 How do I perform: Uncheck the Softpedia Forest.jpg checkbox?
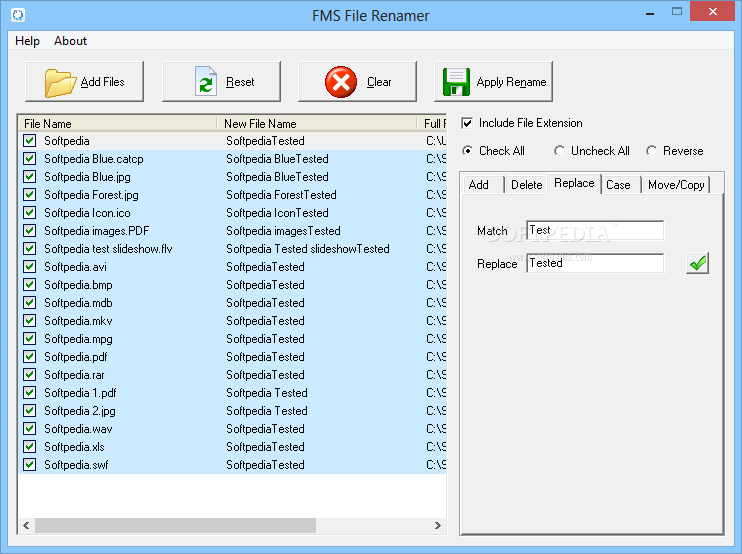point(29,194)
